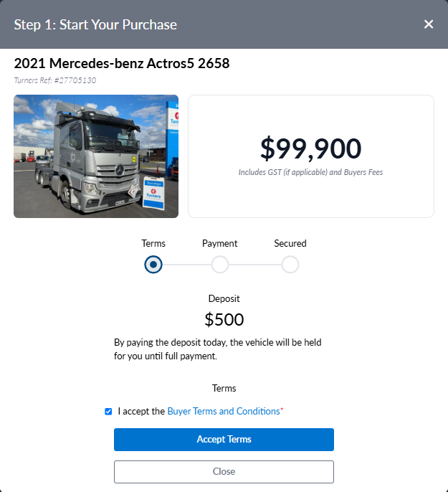Click the 2021 Mercedes-benz Actros5 title
Screen dimensions: 448x492
coord(122,63)
